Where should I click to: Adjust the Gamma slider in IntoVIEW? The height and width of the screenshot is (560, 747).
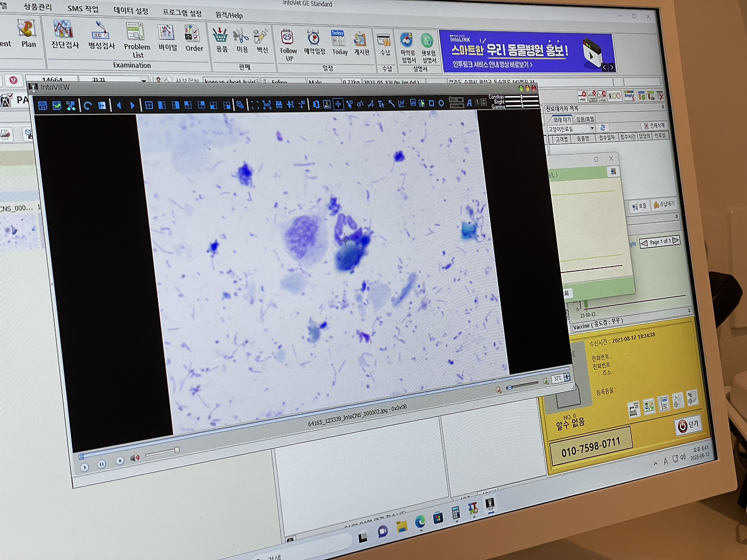[522, 106]
